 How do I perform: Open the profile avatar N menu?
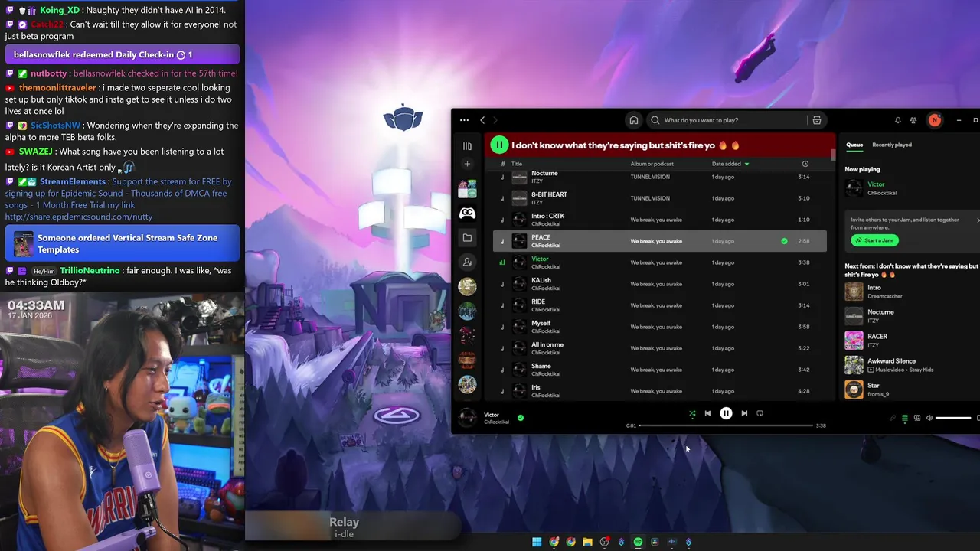[934, 120]
